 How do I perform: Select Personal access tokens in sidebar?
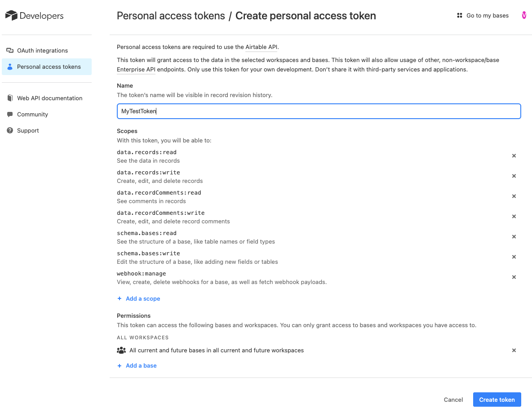click(49, 67)
